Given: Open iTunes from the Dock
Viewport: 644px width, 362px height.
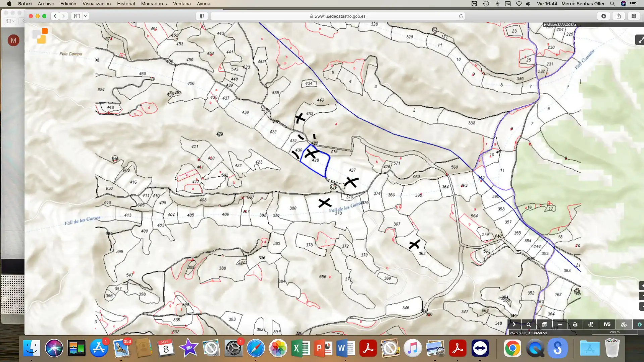Looking at the screenshot, I should (x=413, y=348).
